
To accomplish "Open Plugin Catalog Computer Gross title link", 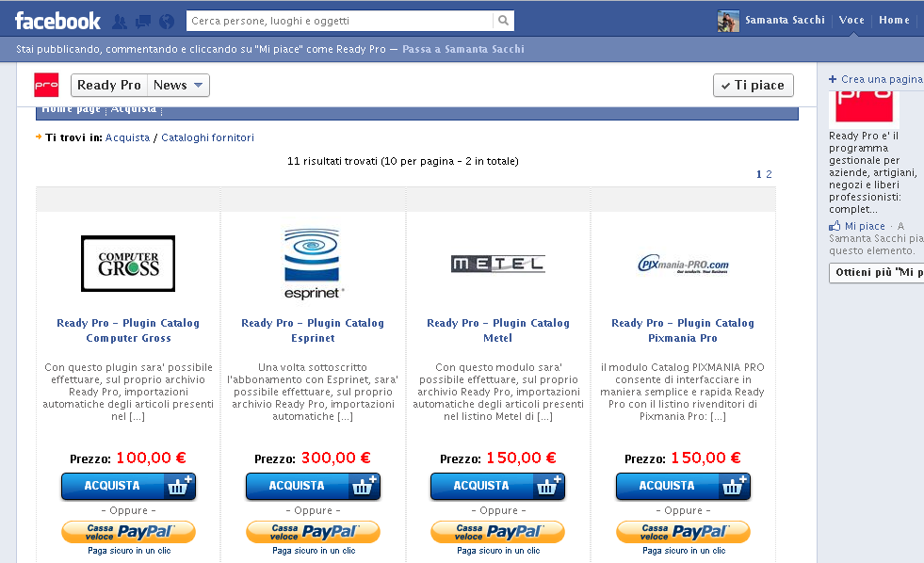I will pos(128,330).
